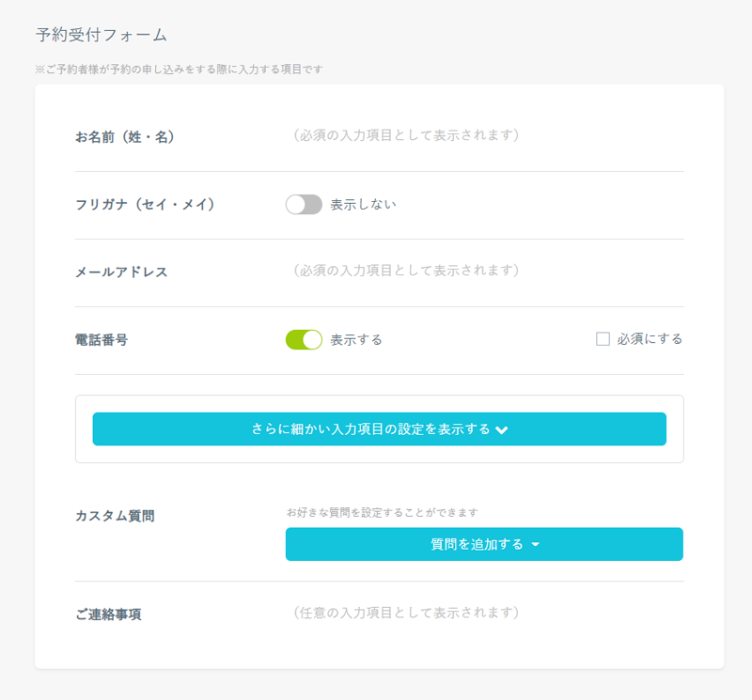Open the 質問を追加する dropdown

coord(483,544)
